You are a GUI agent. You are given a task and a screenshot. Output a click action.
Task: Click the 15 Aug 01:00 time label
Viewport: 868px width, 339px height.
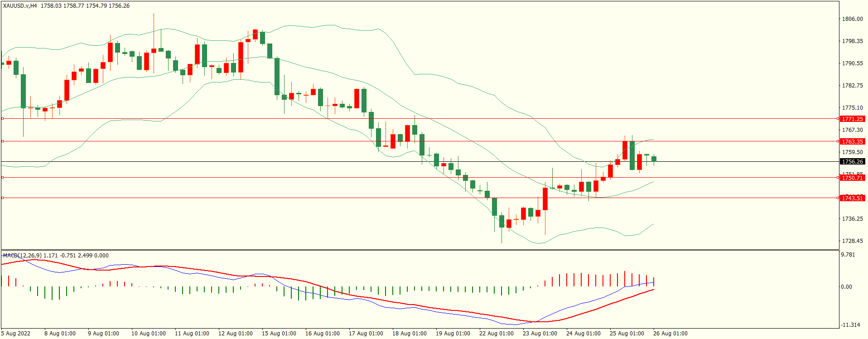pyautogui.click(x=279, y=334)
